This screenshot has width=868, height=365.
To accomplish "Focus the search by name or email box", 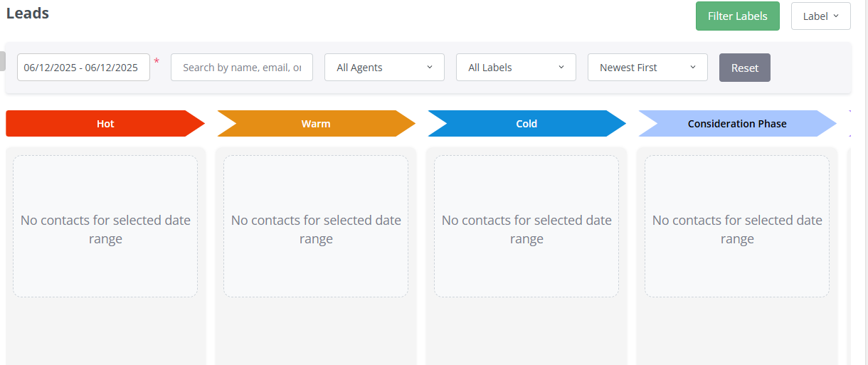I will tap(242, 68).
